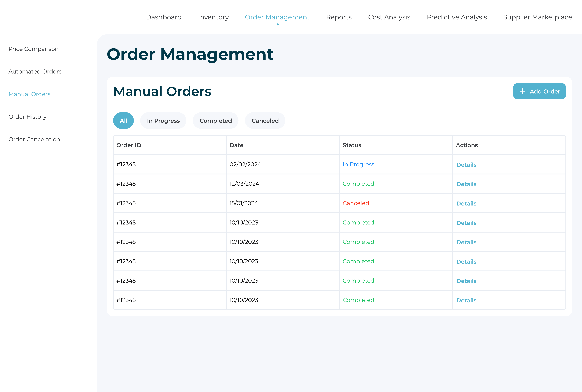The height and width of the screenshot is (392, 582).
Task: Open Details for the In Progress order
Action: tap(466, 165)
